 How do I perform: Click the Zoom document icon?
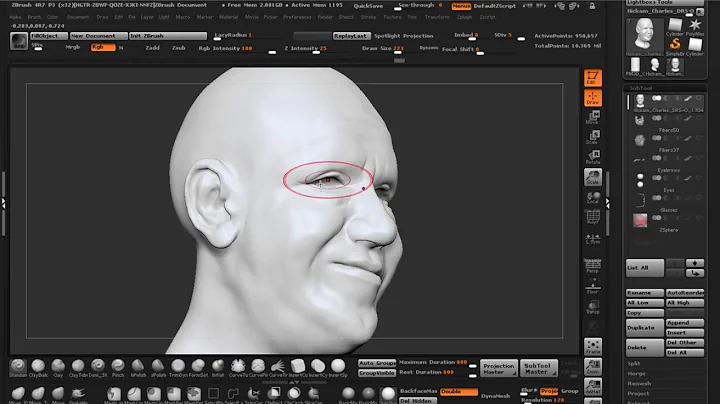point(593,367)
